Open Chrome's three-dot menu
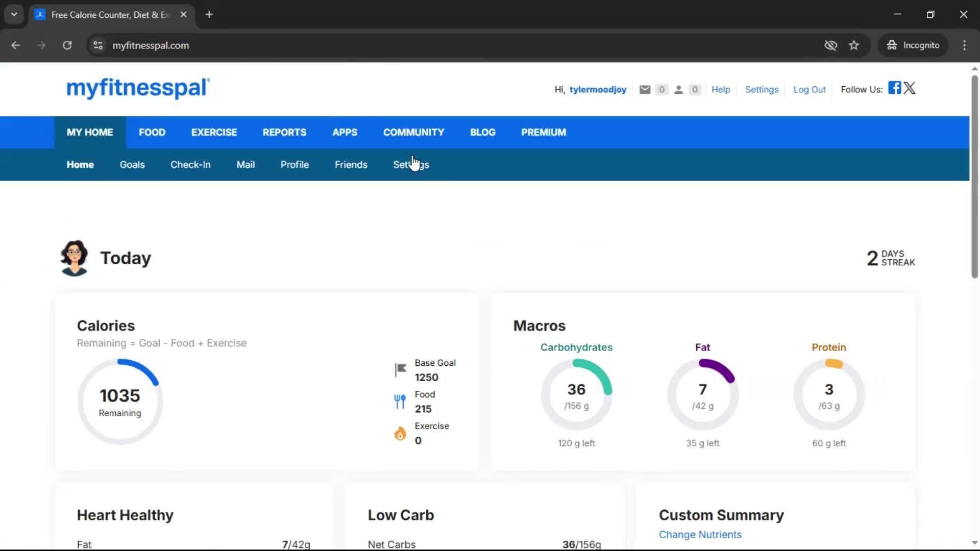The image size is (980, 551). [x=964, y=45]
